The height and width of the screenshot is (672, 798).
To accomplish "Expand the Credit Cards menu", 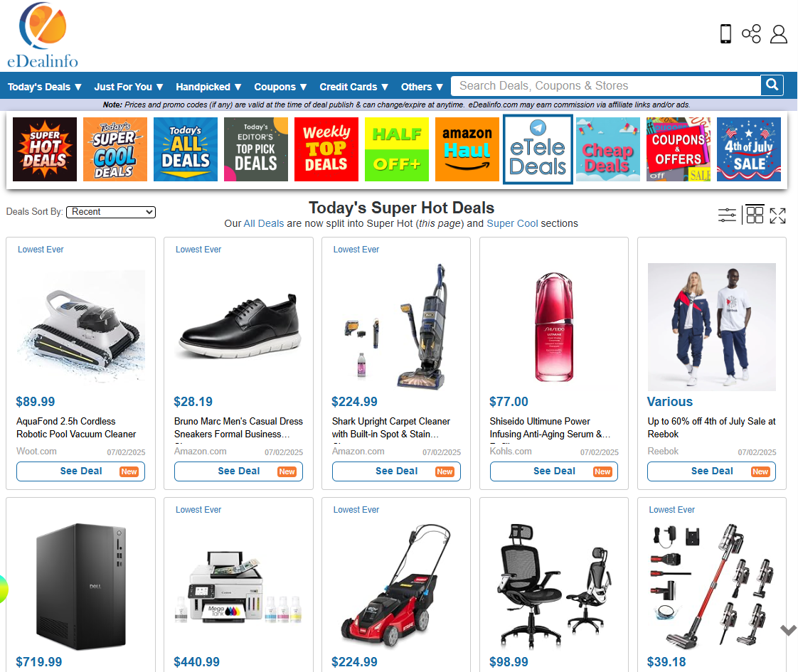I will 353,87.
